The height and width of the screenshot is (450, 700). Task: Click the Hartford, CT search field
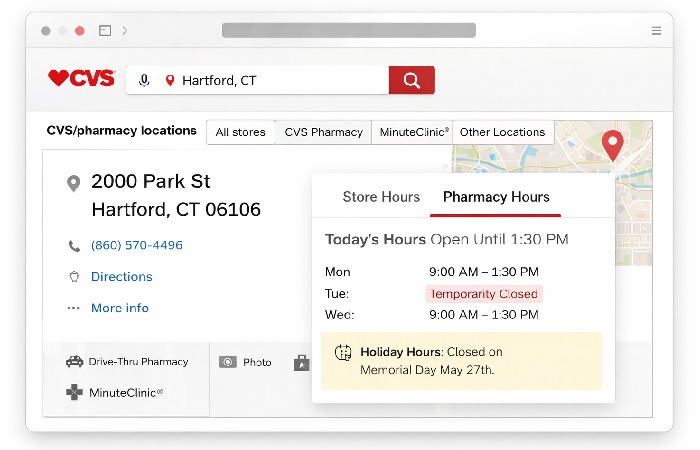coord(258,80)
